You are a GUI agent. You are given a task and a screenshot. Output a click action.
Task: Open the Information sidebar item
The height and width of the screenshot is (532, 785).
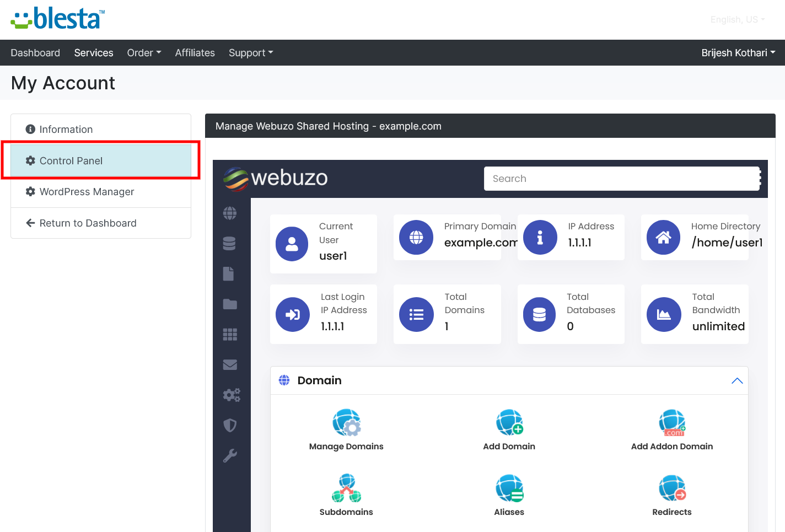point(66,130)
